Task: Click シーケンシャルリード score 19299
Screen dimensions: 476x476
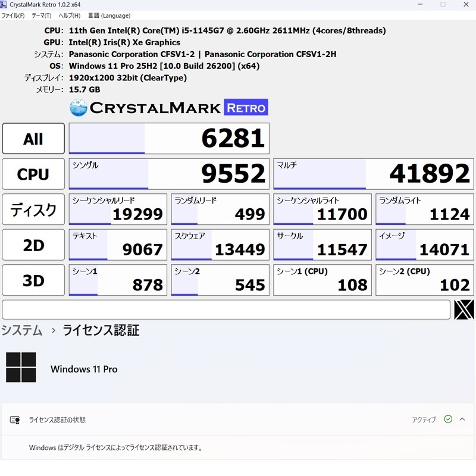Action: click(x=118, y=209)
